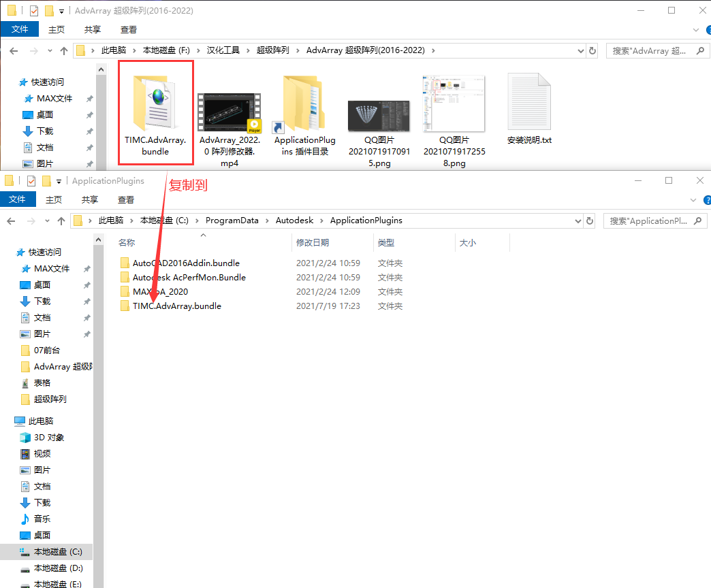Open MAX文件 in the ApplicationPlugins sidebar
Image resolution: width=711 pixels, height=588 pixels.
point(52,269)
